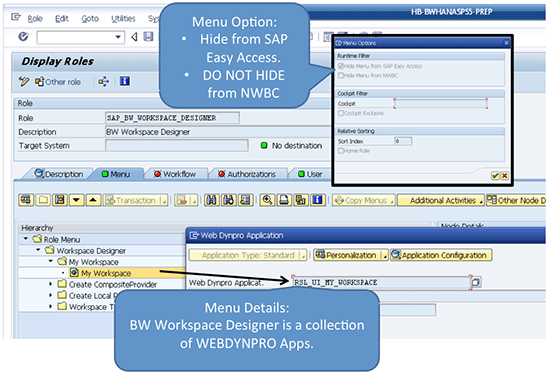Image resolution: width=550 pixels, height=376 pixels.
Task: Click the icon right of new folder icon
Action: [60, 200]
